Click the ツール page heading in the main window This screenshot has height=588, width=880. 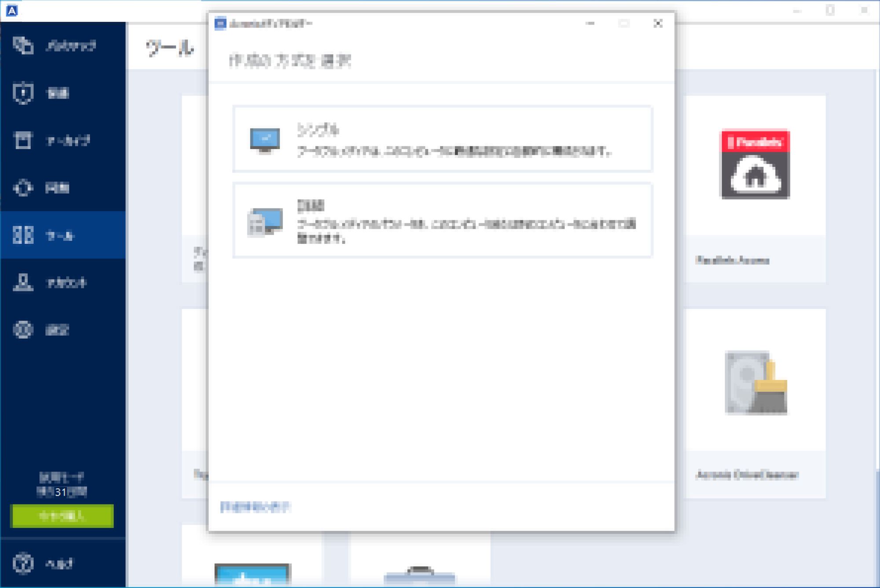click(170, 47)
